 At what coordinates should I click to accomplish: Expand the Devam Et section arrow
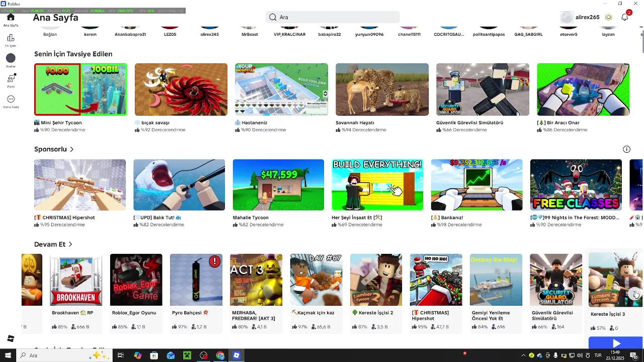coord(70,244)
